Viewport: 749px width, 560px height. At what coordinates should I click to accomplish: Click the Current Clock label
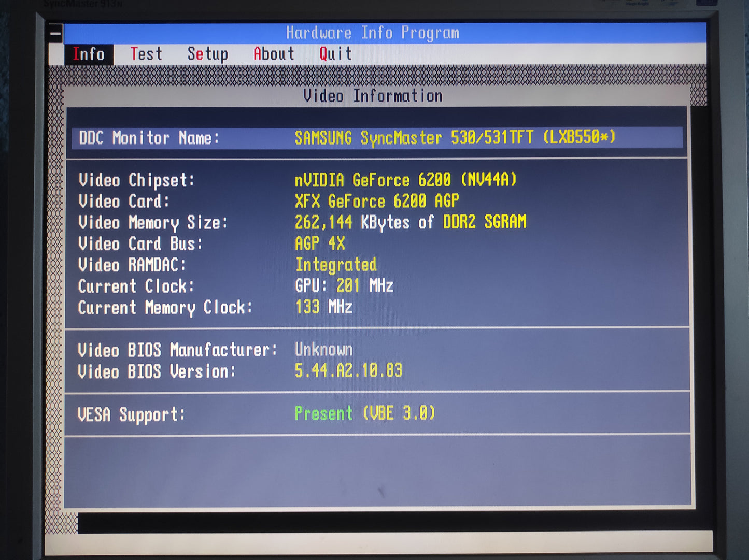[136, 286]
